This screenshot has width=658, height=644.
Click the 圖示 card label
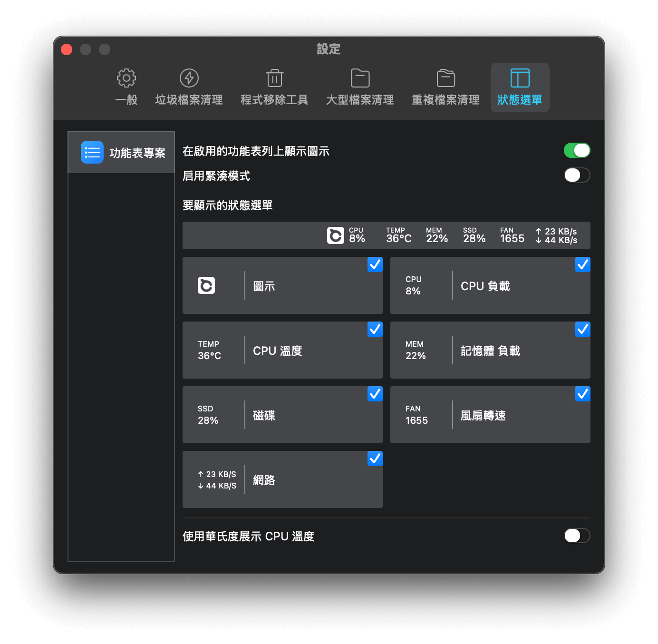tap(264, 286)
